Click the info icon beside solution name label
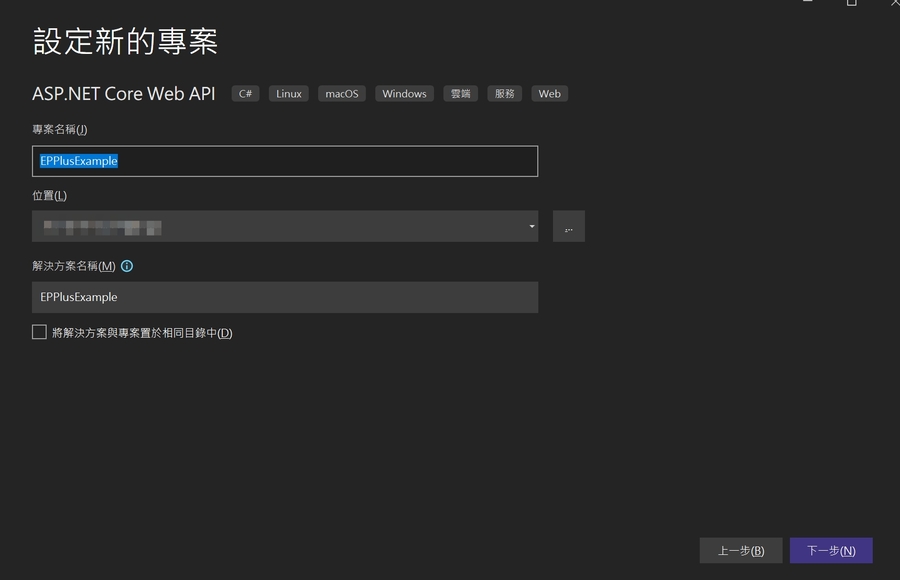Viewport: 900px width, 580px height. [x=127, y=266]
